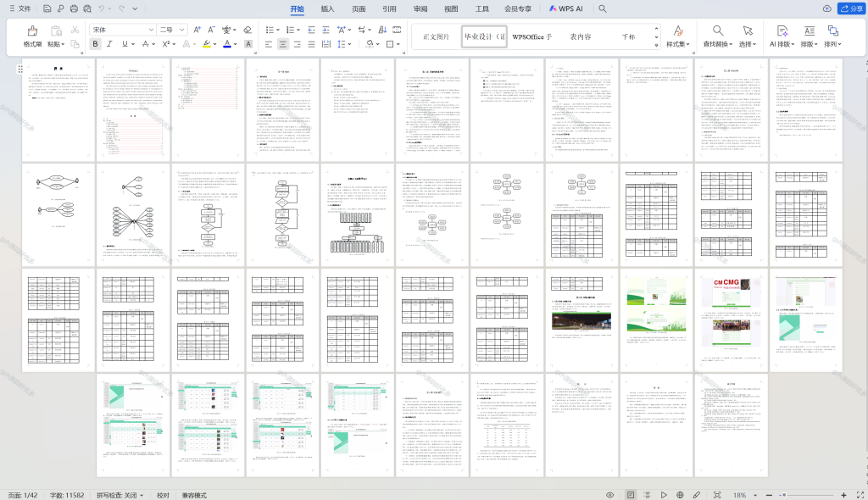Select the first page thumbnail with 摘要
The height and width of the screenshot is (500, 868).
pyautogui.click(x=58, y=110)
